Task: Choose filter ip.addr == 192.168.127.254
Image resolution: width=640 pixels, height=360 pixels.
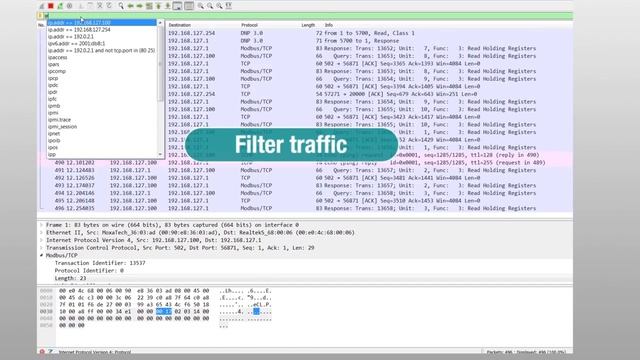Action: click(102, 30)
